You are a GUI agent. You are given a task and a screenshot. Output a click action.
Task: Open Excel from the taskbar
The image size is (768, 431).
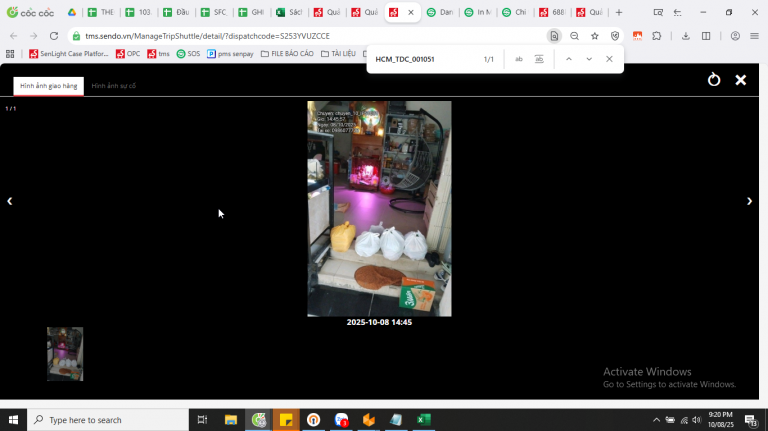pyautogui.click(x=424, y=420)
